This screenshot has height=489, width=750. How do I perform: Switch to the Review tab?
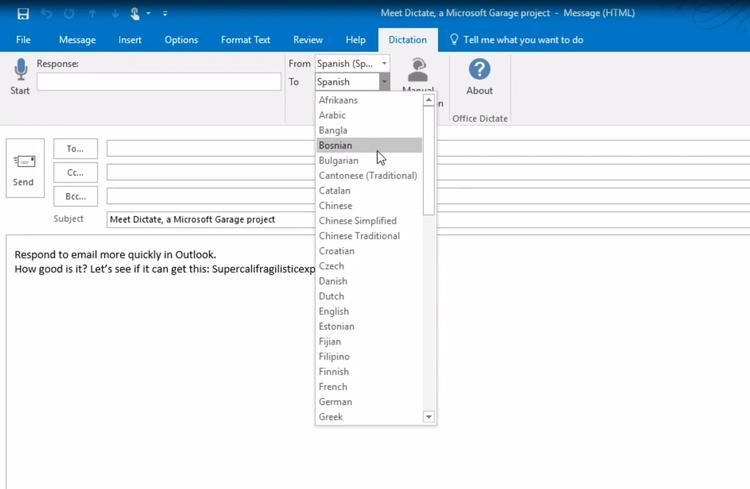pos(308,40)
